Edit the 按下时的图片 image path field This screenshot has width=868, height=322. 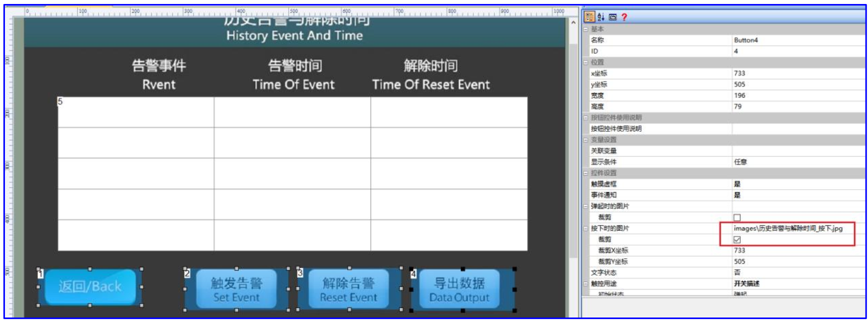coord(798,228)
